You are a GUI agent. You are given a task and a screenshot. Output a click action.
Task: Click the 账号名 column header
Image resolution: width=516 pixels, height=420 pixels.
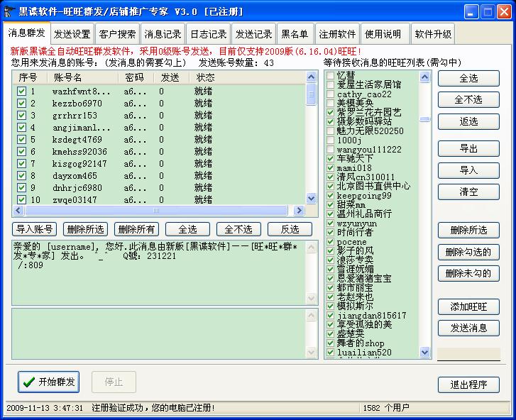(82, 77)
